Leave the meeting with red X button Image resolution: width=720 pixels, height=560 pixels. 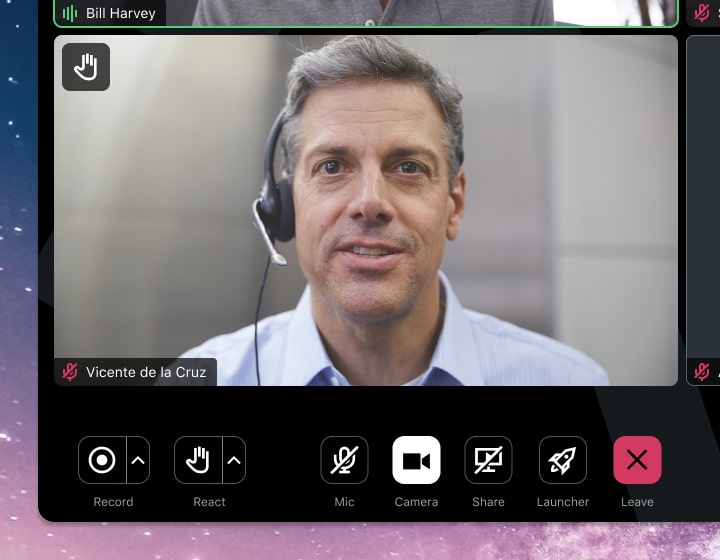coord(637,460)
